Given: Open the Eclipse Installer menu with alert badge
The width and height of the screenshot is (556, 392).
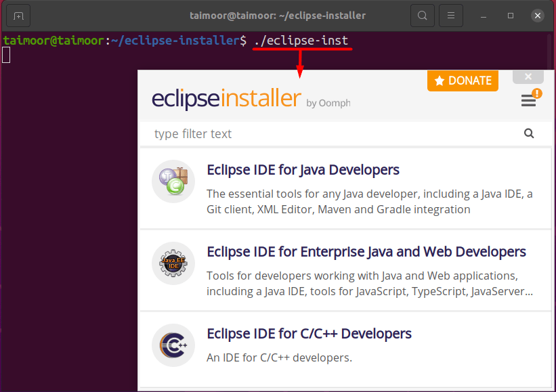Looking at the screenshot, I should point(530,100).
